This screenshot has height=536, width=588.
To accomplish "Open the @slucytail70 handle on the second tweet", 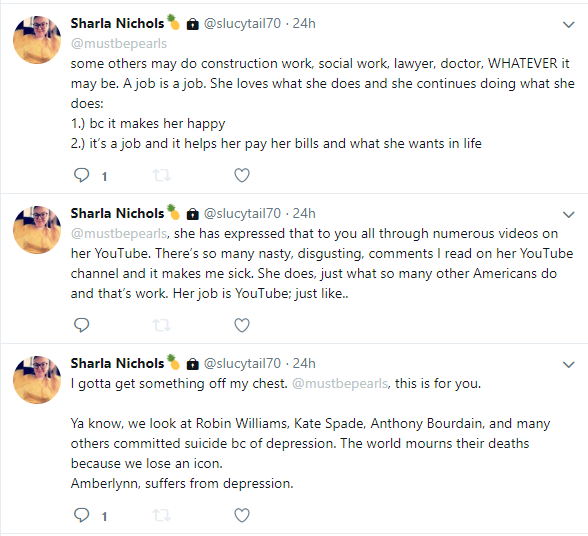I will click(x=242, y=213).
